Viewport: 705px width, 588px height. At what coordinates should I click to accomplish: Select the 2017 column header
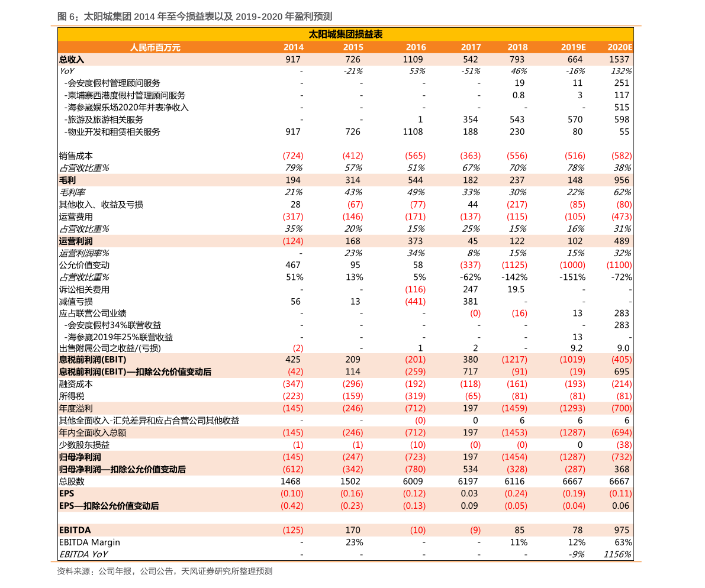click(471, 47)
